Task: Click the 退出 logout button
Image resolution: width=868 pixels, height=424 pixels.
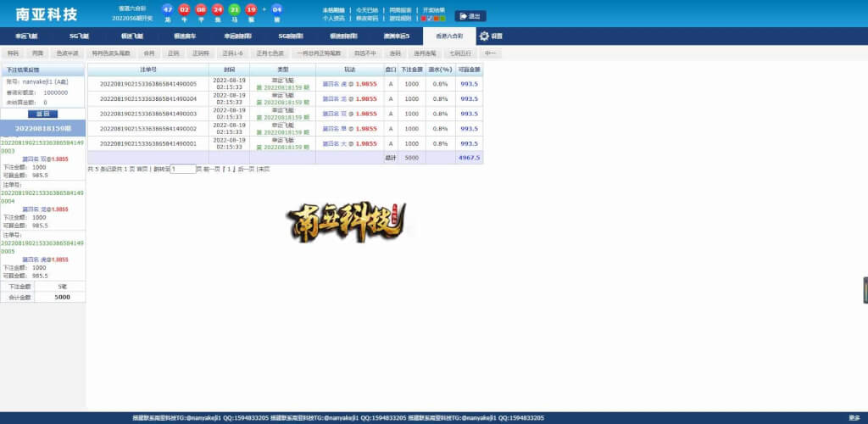Action: [x=470, y=16]
